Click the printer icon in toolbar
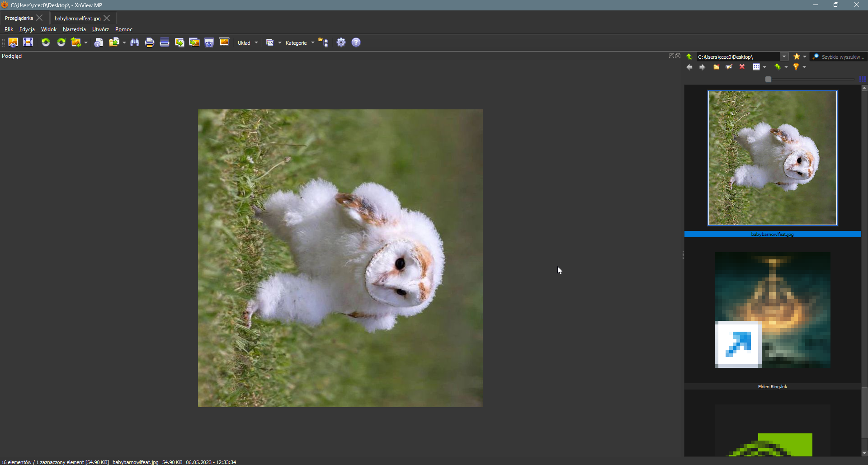This screenshot has height=465, width=868. (150, 42)
